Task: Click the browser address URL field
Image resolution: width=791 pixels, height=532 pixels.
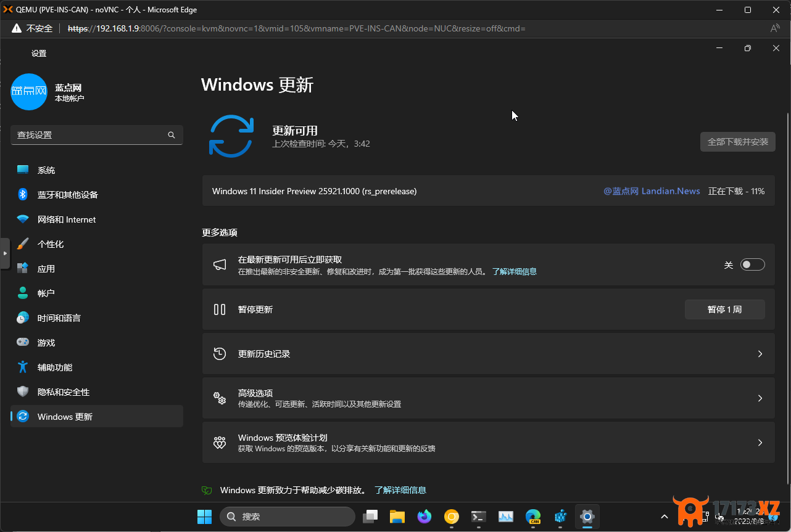Action: click(x=296, y=28)
